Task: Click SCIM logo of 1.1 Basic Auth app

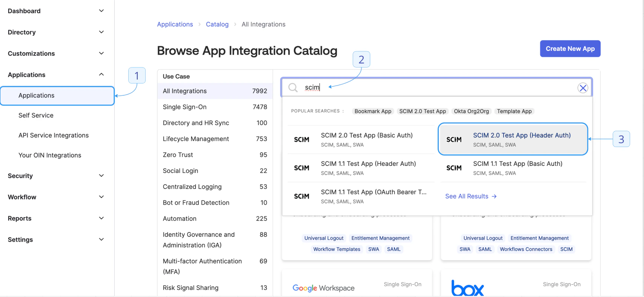Action: [454, 168]
